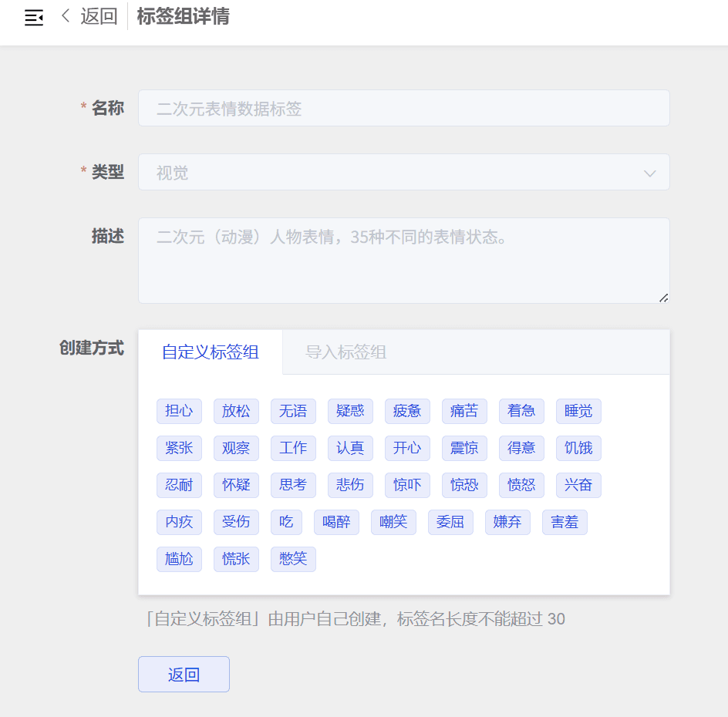Click the 返回 link in header
728x717 pixels.
pyautogui.click(x=99, y=16)
